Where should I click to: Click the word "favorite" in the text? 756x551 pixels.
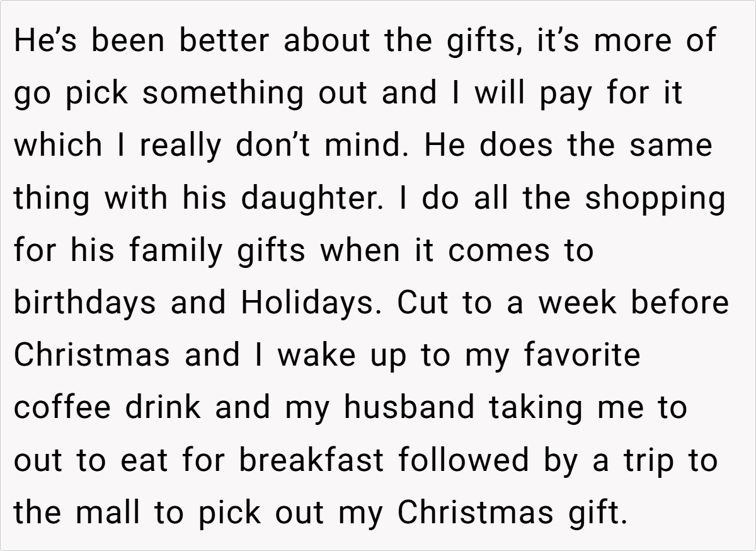pyautogui.click(x=581, y=356)
